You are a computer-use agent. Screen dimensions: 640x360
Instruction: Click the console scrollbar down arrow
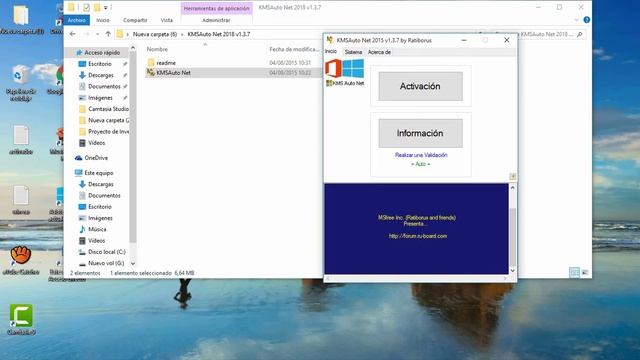point(513,270)
